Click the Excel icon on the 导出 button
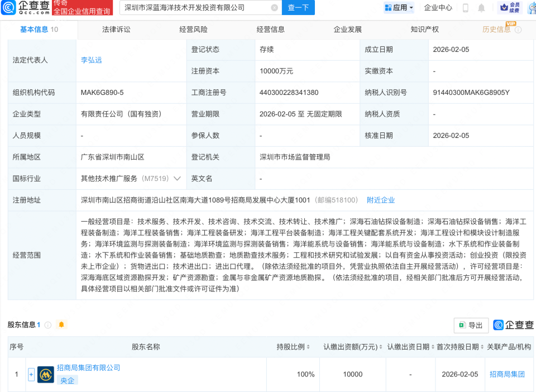 click(x=462, y=325)
